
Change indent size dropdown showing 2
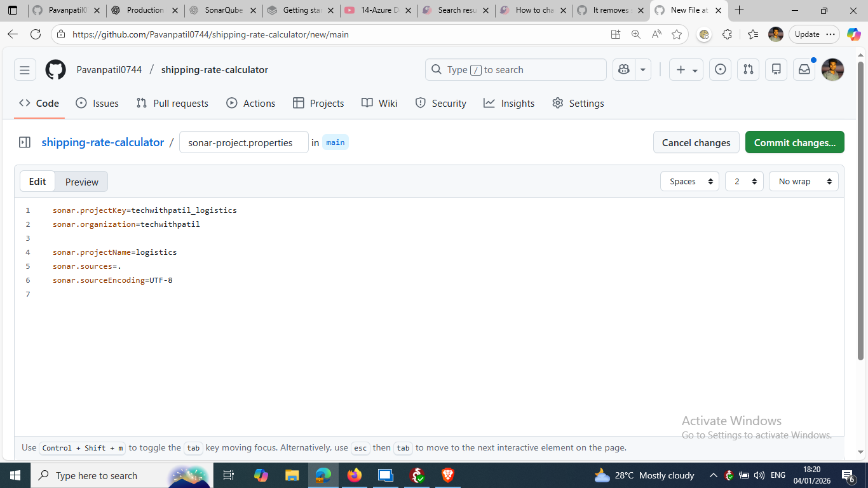tap(744, 182)
